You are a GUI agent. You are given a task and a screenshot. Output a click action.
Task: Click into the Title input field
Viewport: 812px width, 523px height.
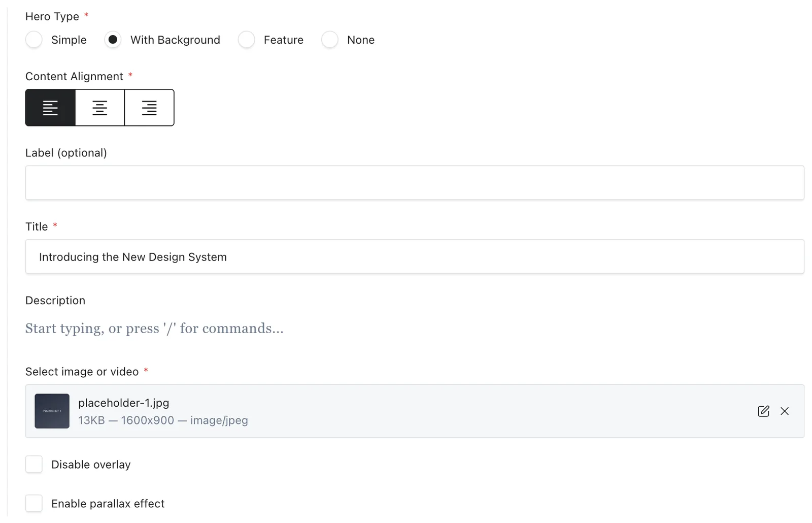click(x=415, y=257)
